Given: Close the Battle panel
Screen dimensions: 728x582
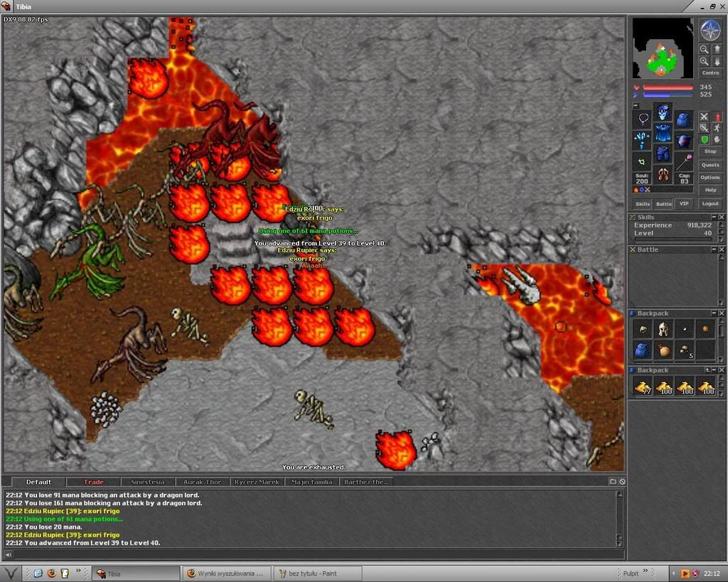Looking at the screenshot, I should tap(722, 249).
